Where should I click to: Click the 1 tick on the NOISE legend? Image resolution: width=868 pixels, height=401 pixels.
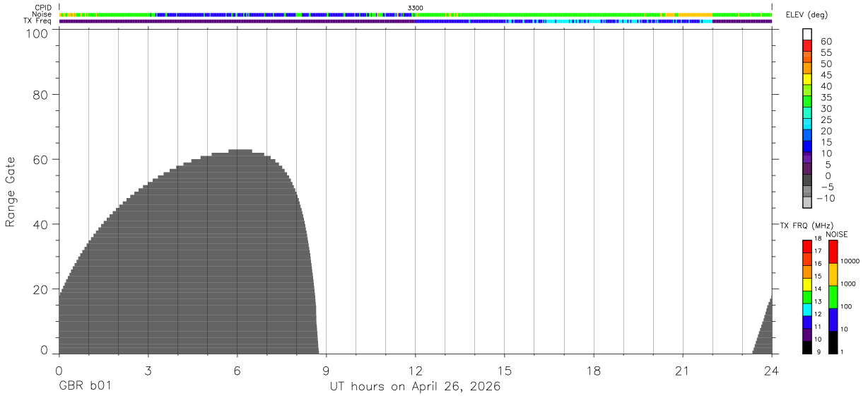(841, 351)
